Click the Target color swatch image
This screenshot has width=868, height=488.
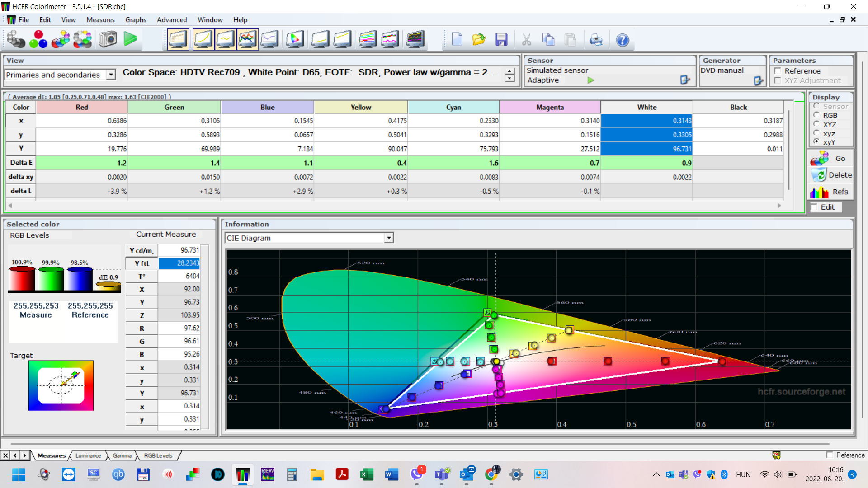[61, 385]
